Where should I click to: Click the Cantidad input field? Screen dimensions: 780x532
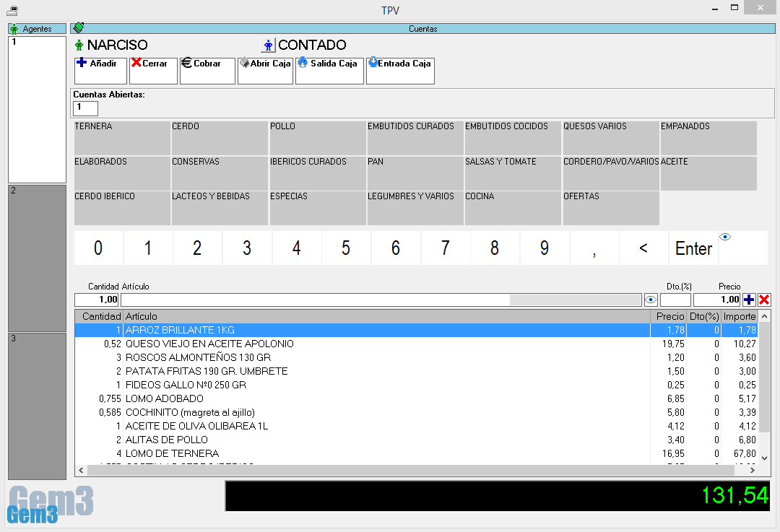click(x=97, y=300)
